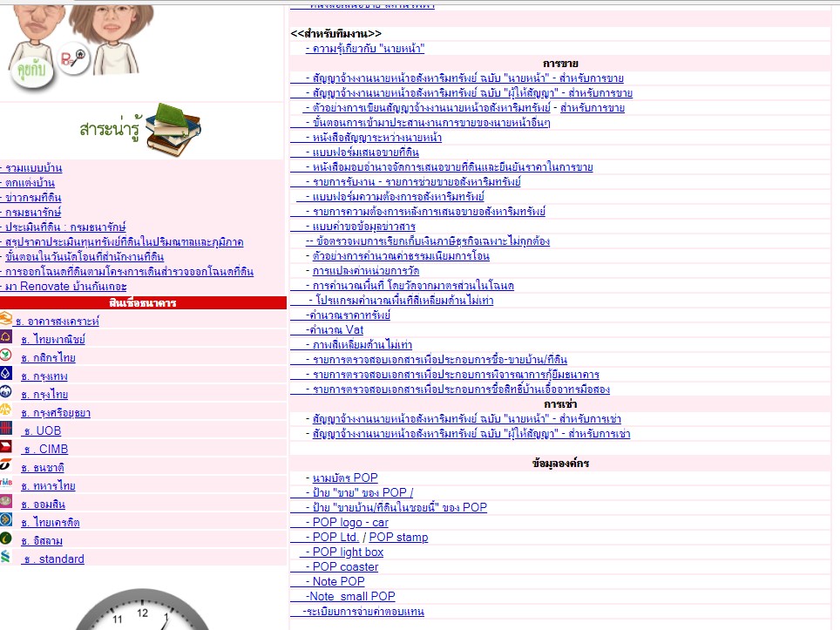
Task: Click the green Kasikorn bank logo
Action: pyautogui.click(x=6, y=356)
